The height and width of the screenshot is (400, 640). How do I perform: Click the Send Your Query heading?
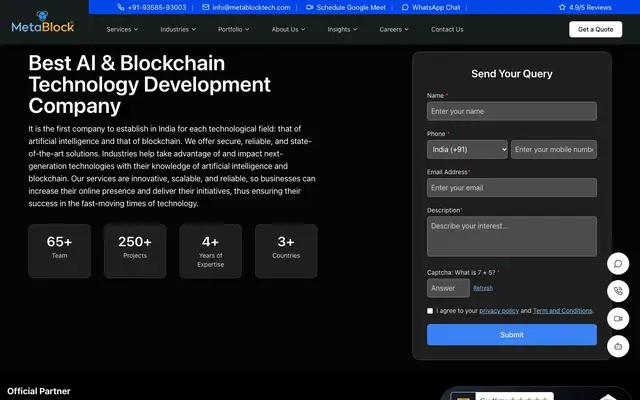coord(512,74)
